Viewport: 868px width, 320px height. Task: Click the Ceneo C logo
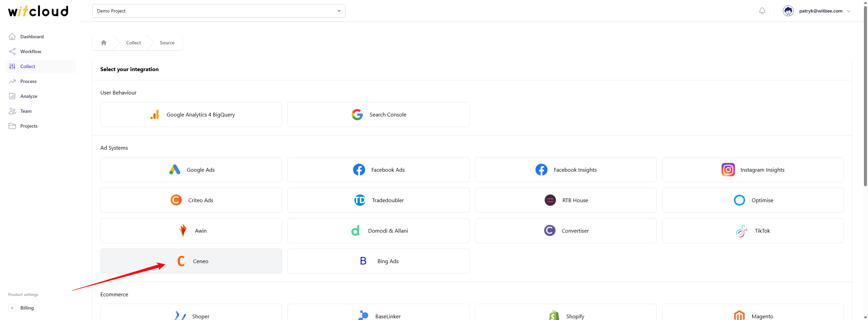tap(181, 261)
